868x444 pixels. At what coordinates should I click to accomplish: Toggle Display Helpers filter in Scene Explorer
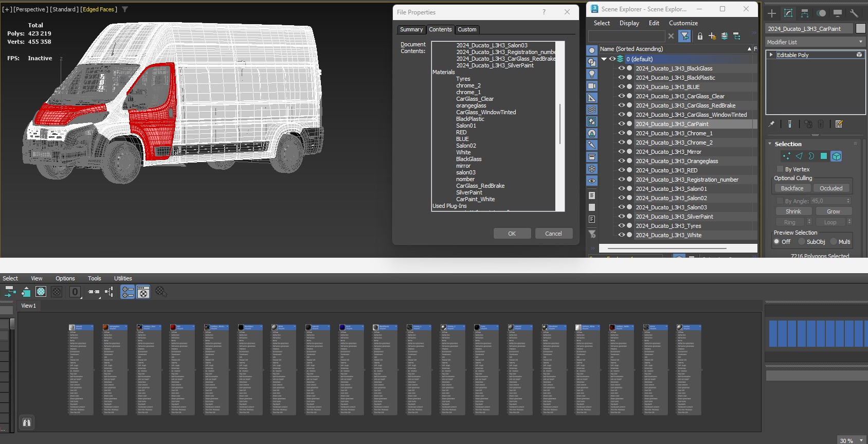pos(592,98)
